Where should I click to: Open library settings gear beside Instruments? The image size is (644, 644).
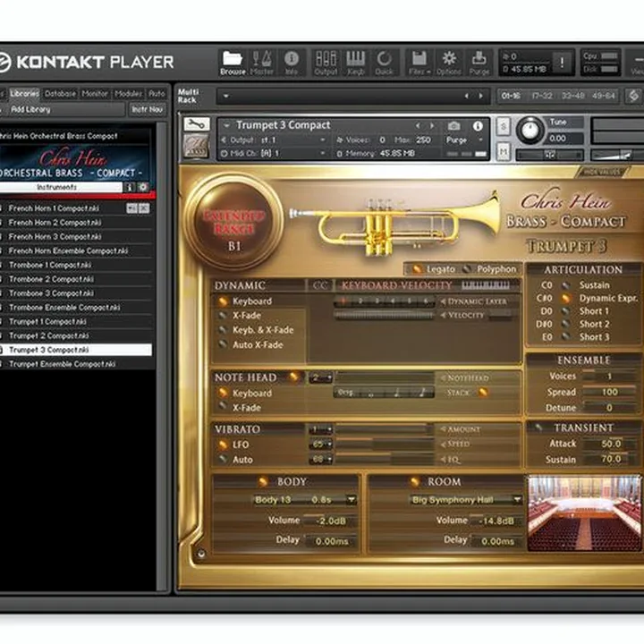pos(142,187)
